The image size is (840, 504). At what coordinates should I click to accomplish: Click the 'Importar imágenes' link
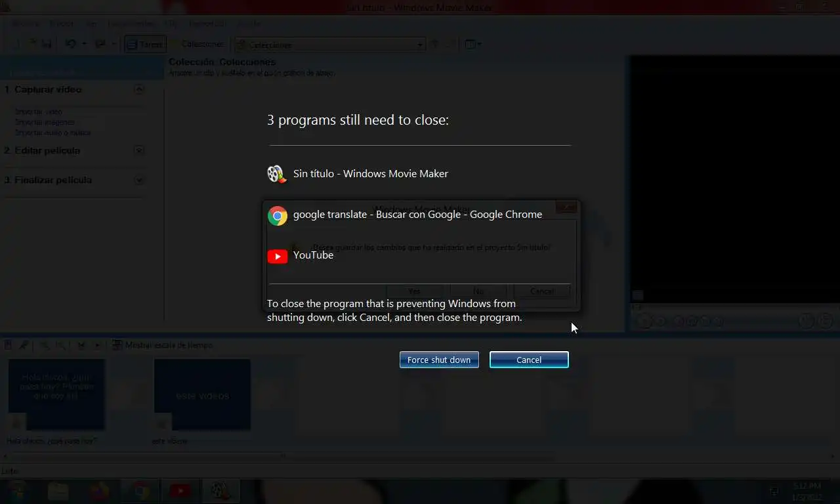pos(45,122)
